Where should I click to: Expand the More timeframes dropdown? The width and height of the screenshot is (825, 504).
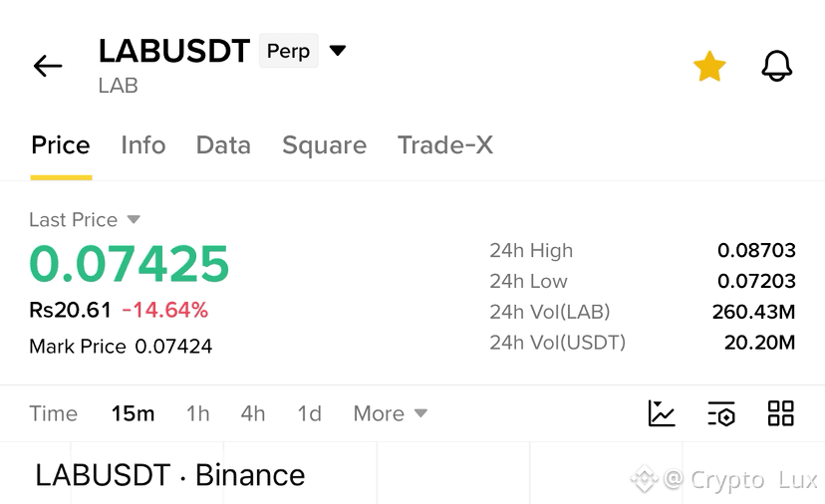[x=390, y=413]
